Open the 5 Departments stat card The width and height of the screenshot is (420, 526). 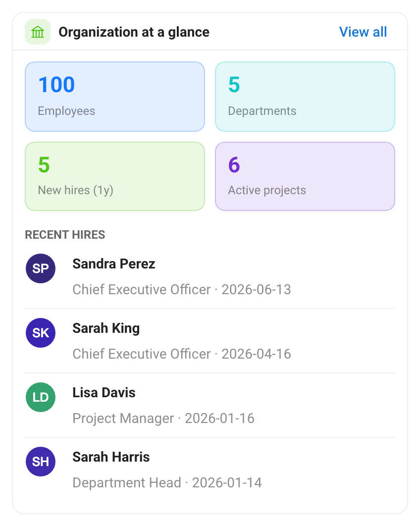[x=305, y=97]
